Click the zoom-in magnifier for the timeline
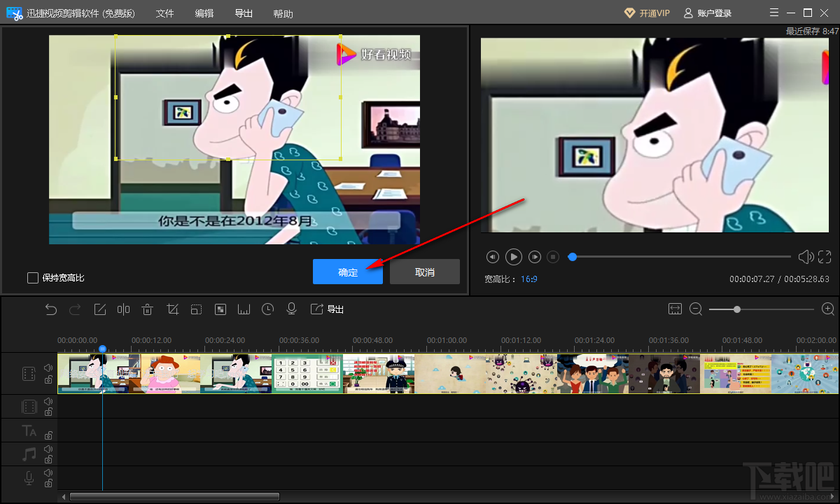This screenshot has height=504, width=840. click(x=828, y=309)
